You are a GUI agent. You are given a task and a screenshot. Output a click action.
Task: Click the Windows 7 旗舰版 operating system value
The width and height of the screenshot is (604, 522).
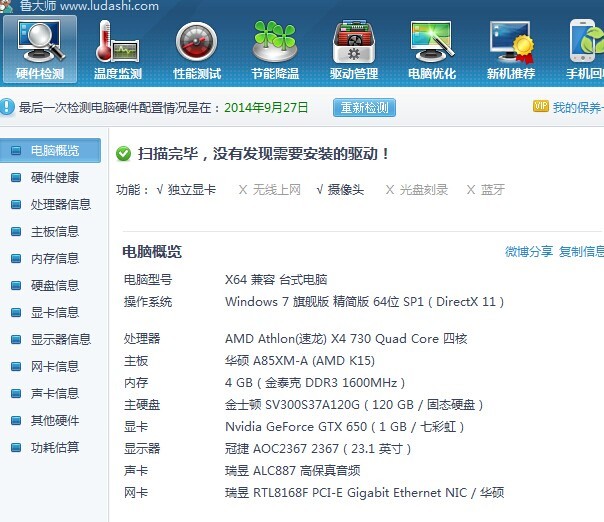tap(364, 301)
